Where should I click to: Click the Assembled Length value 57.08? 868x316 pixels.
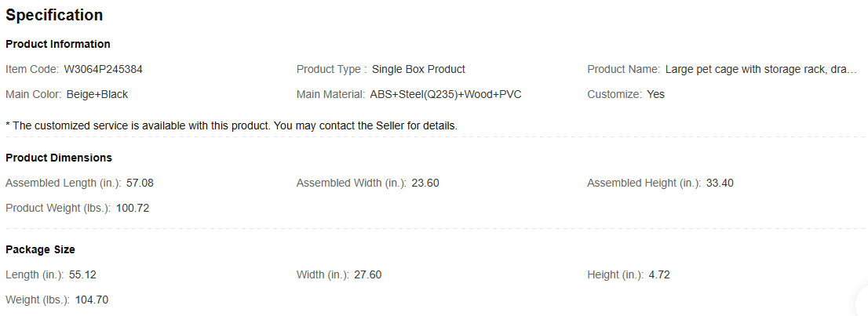(140, 183)
